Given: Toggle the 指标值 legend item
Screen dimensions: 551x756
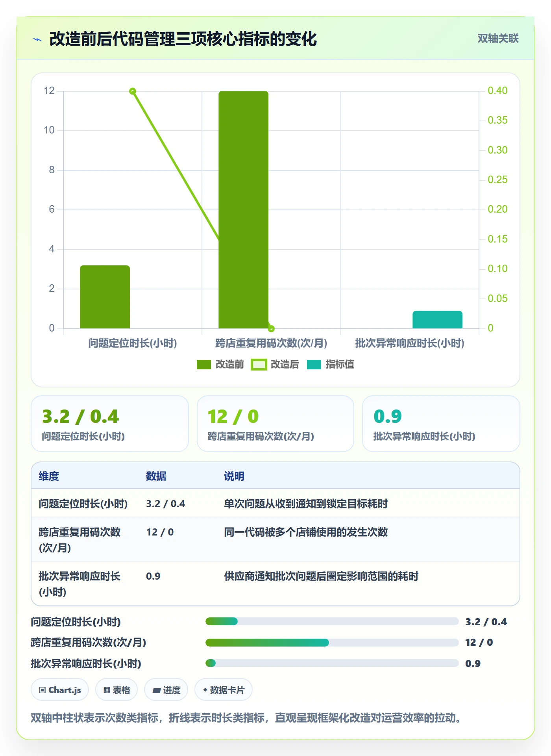Looking at the screenshot, I should [331, 365].
